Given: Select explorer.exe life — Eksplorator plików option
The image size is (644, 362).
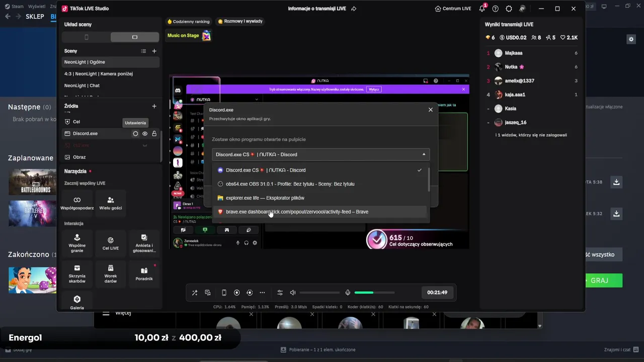Looking at the screenshot, I should (x=319, y=198).
